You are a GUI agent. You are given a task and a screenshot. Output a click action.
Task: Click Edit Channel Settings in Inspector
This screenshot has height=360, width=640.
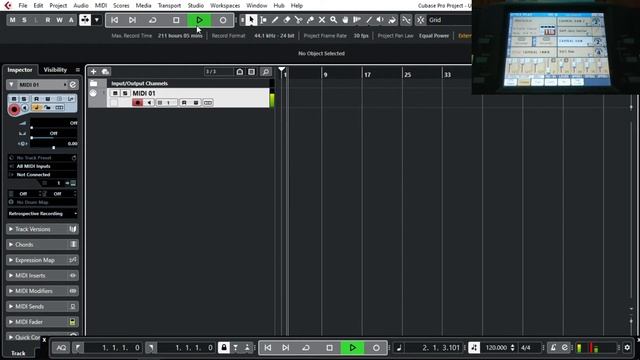[73, 84]
